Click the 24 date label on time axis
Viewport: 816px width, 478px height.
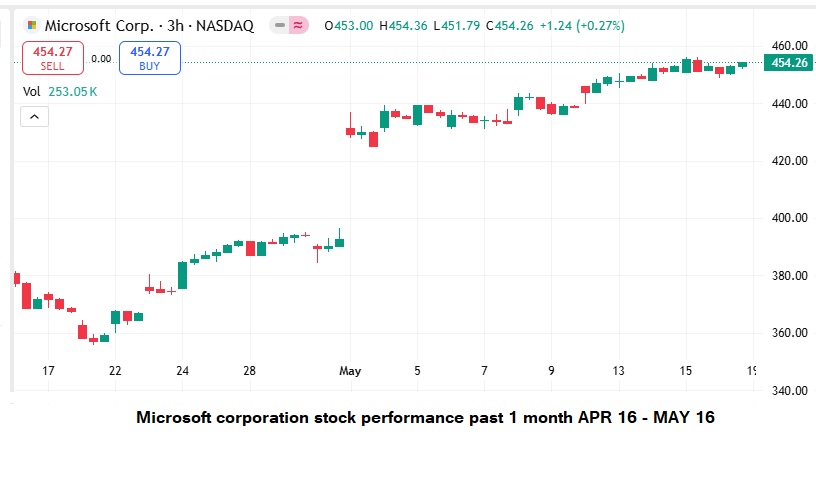(182, 371)
